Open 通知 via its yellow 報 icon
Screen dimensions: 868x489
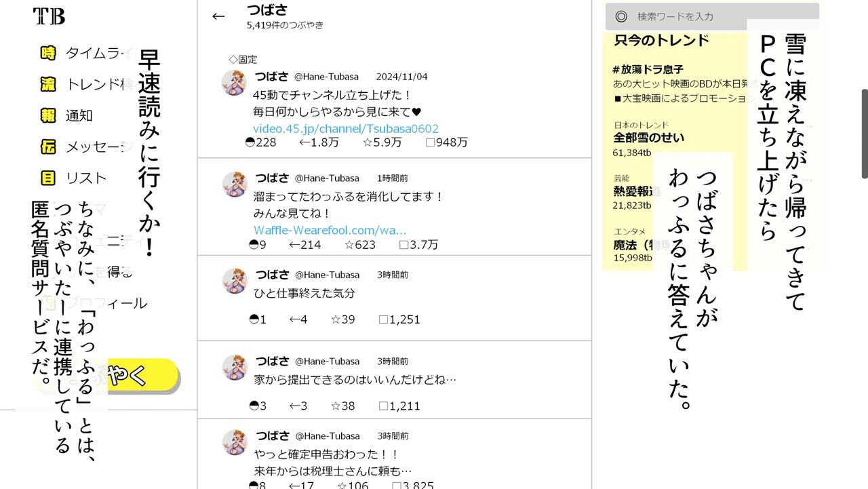point(48,115)
